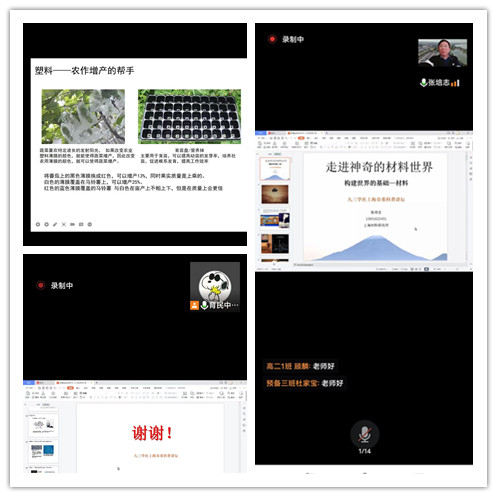Click the camera icon in slideshow toolbar

tap(72, 224)
